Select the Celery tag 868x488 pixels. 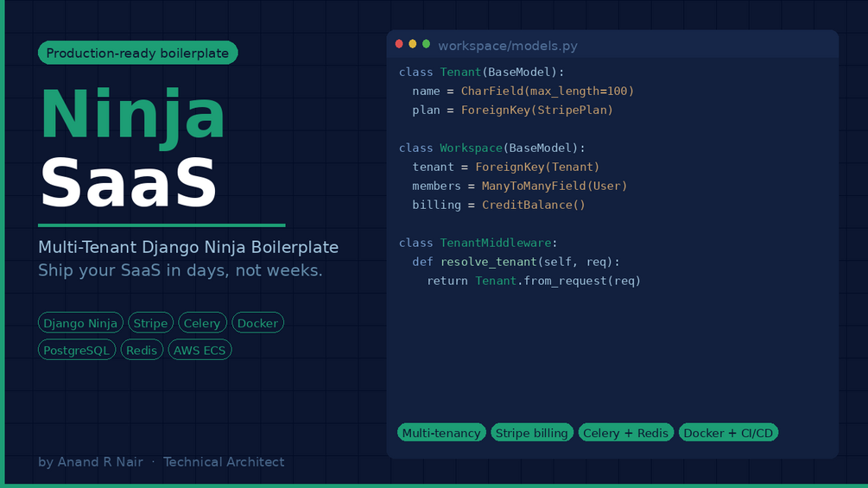[202, 323]
